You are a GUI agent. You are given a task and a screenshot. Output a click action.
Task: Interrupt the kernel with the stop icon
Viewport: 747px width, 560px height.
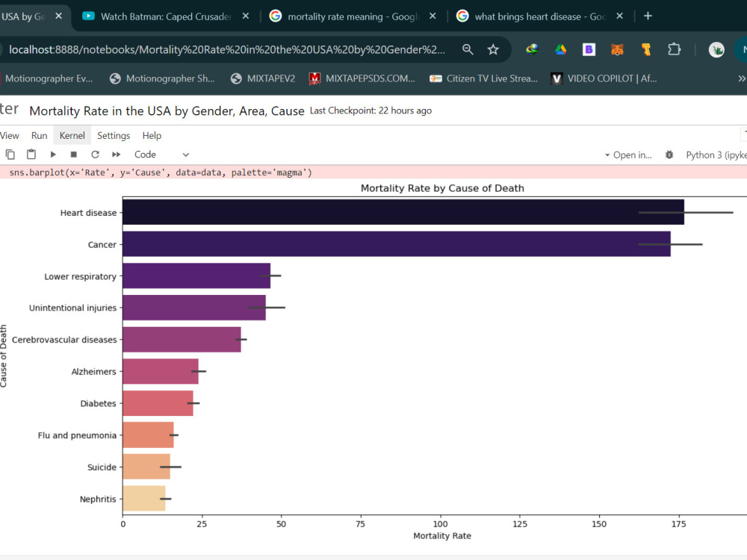click(73, 155)
